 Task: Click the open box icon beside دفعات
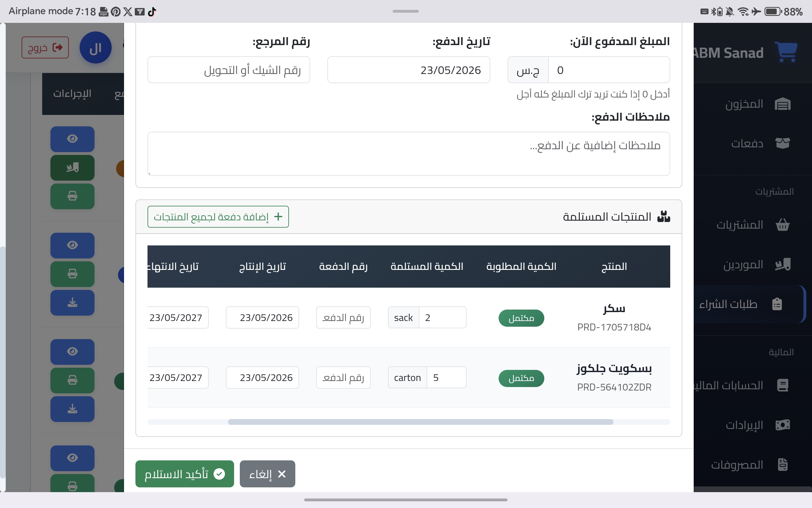[783, 144]
